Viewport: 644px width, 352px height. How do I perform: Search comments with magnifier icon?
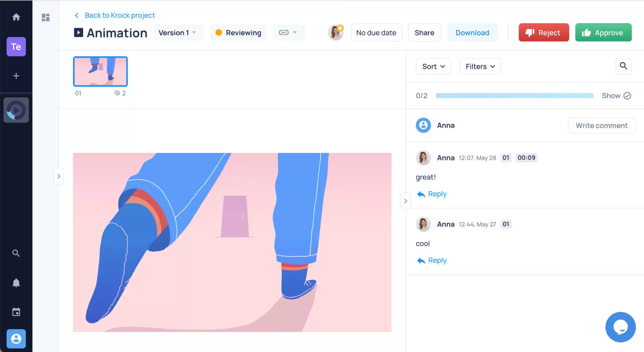point(624,66)
